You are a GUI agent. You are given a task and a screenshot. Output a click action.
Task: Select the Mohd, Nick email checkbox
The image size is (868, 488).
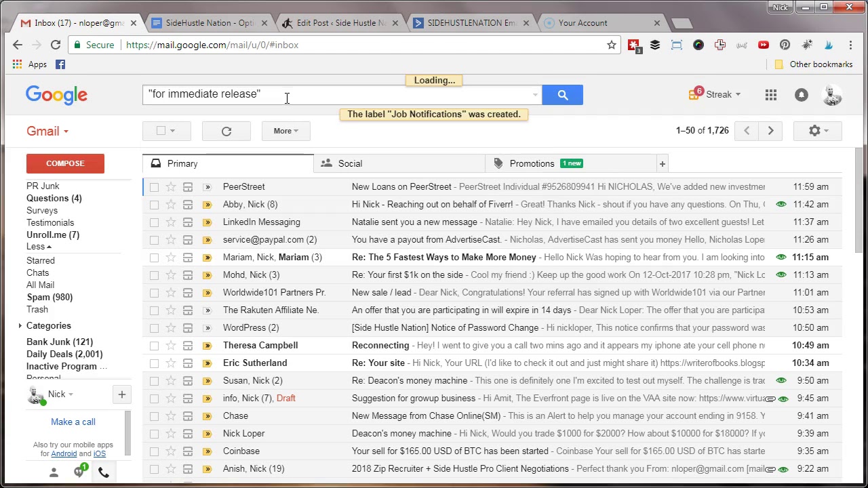click(154, 275)
